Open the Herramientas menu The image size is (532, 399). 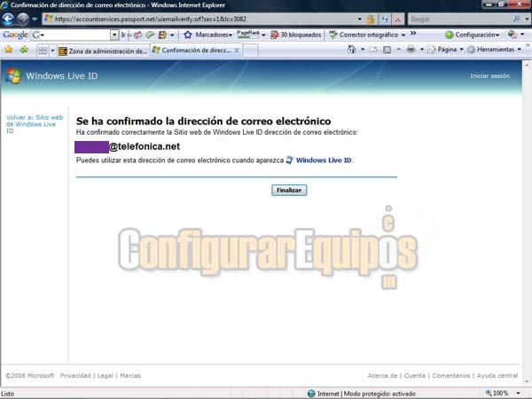(495, 50)
